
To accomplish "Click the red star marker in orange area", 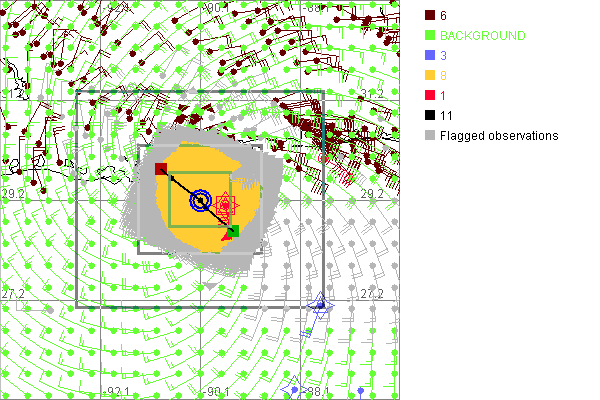I will (225, 206).
